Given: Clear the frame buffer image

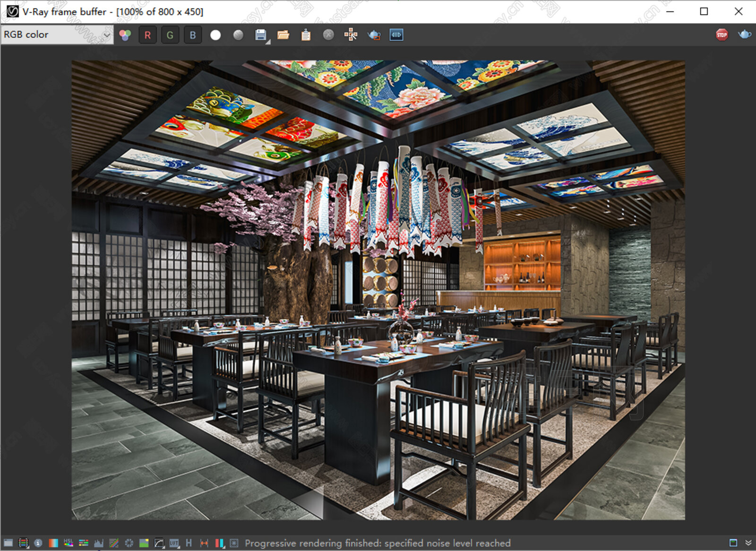Looking at the screenshot, I should coord(328,35).
